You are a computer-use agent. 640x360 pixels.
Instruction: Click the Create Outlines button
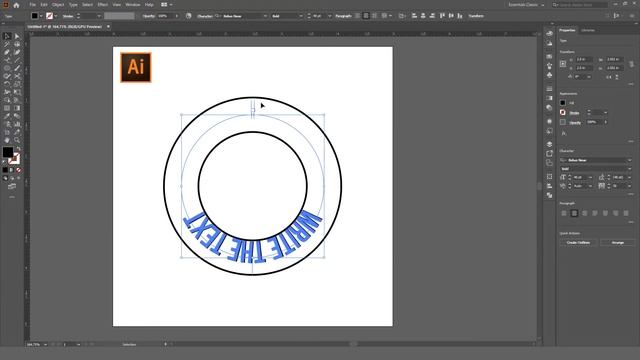pos(578,242)
